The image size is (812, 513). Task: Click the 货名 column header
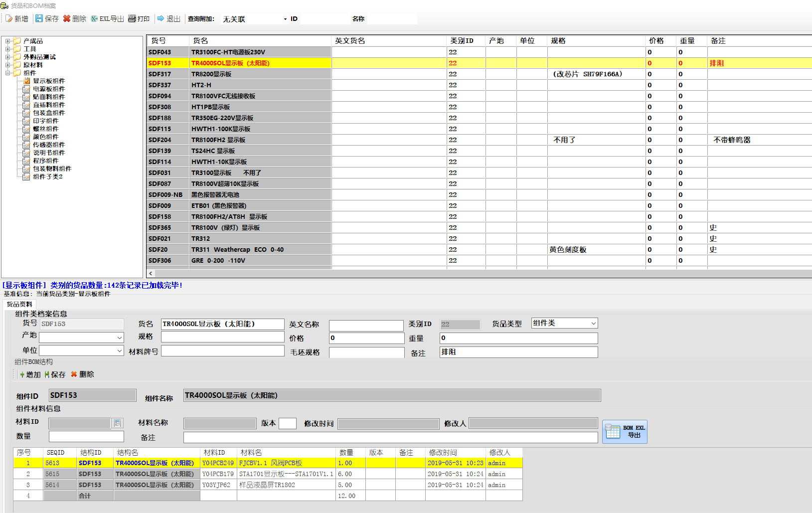point(260,41)
